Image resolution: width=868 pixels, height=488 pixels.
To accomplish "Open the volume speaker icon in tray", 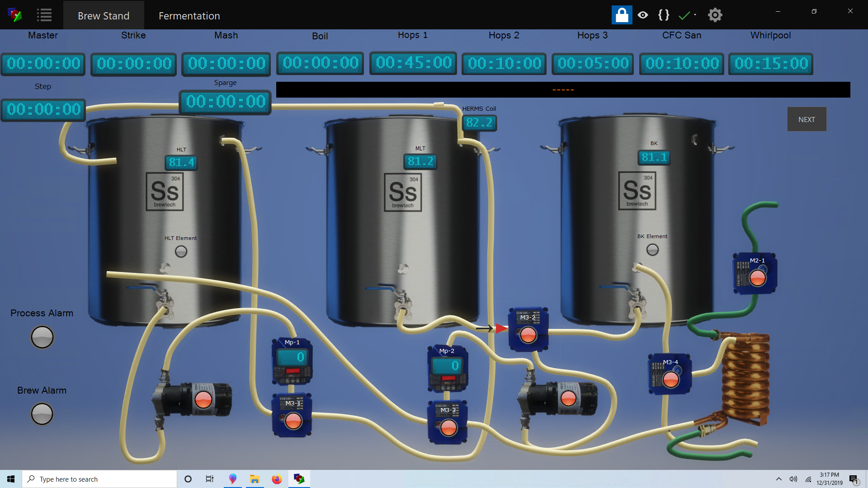I will (793, 479).
